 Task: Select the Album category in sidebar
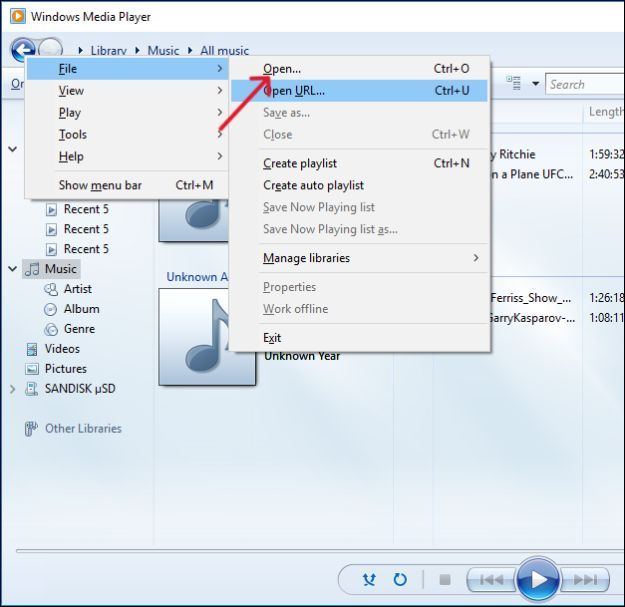click(x=81, y=309)
